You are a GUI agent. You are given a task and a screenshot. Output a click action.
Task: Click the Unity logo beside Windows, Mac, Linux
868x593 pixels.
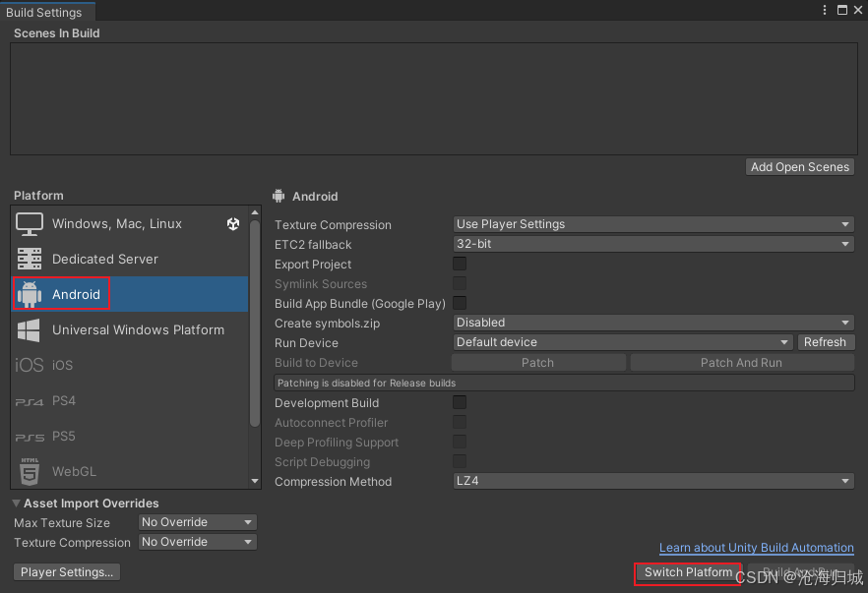233,223
